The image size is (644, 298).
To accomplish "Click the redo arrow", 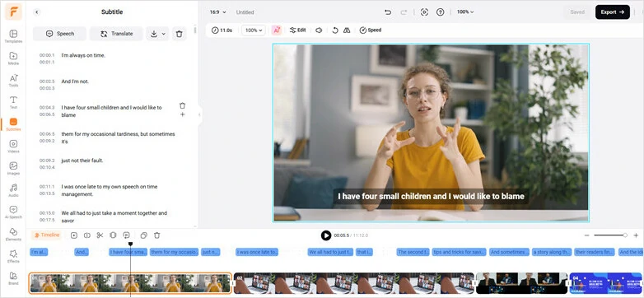I will (x=404, y=12).
